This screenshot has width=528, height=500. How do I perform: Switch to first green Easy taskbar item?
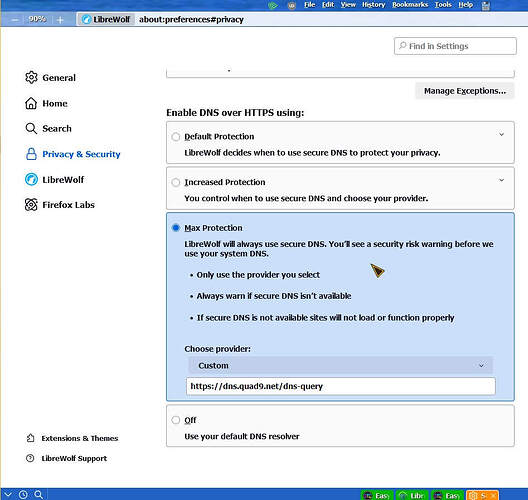pyautogui.click(x=377, y=495)
